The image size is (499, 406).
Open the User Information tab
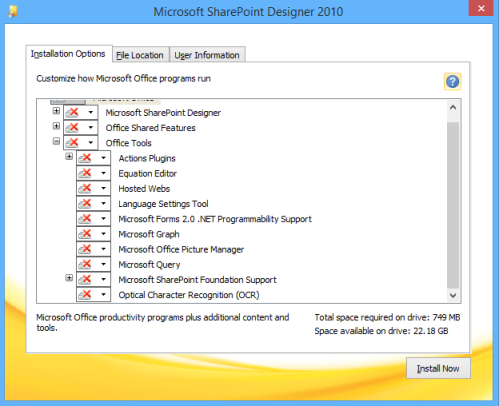pyautogui.click(x=207, y=55)
